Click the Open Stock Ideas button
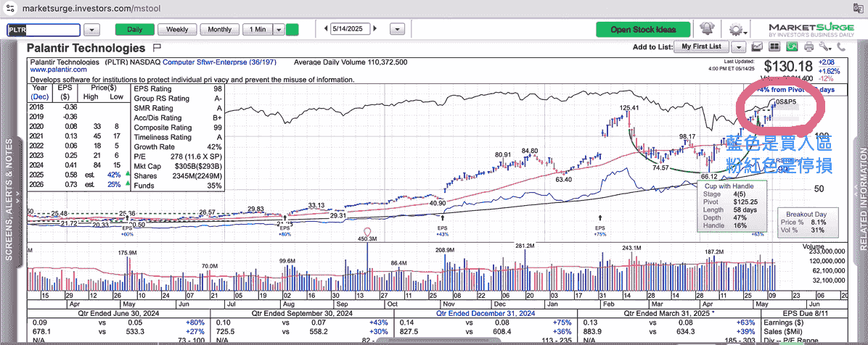 click(x=644, y=30)
